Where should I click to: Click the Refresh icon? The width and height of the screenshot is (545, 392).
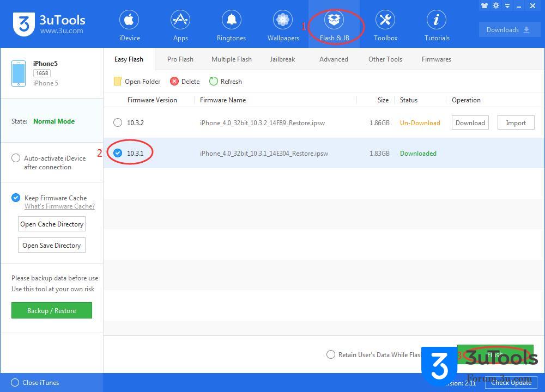tap(214, 81)
